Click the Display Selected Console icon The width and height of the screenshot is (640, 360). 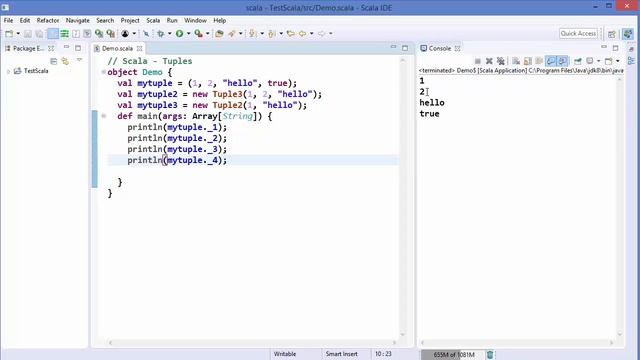click(x=590, y=61)
